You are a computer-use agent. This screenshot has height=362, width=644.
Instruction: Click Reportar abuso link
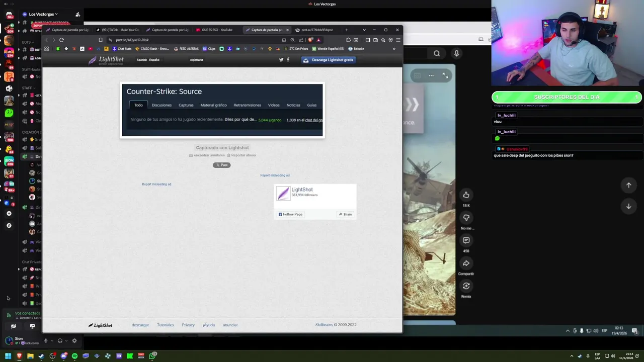coord(242,155)
